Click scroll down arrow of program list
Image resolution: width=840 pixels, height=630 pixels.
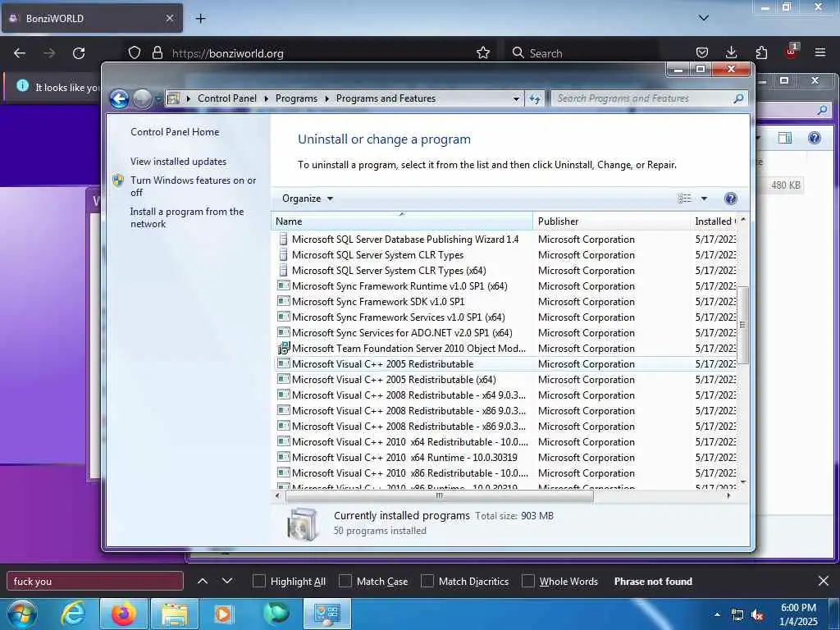click(742, 482)
